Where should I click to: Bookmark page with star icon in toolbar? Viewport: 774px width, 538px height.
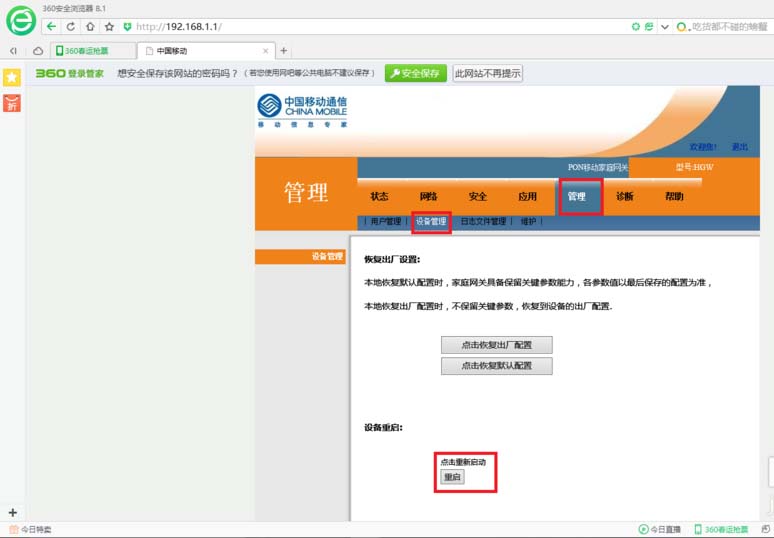109,27
